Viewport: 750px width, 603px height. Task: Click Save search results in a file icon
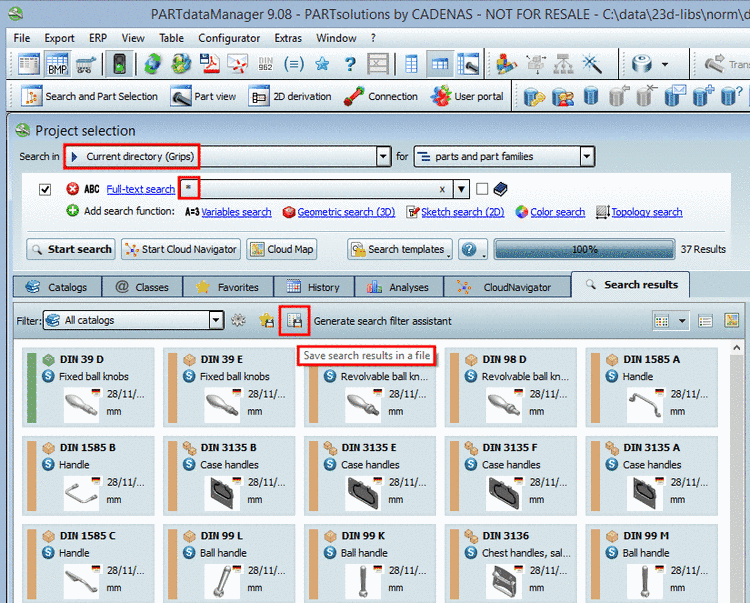pos(295,320)
